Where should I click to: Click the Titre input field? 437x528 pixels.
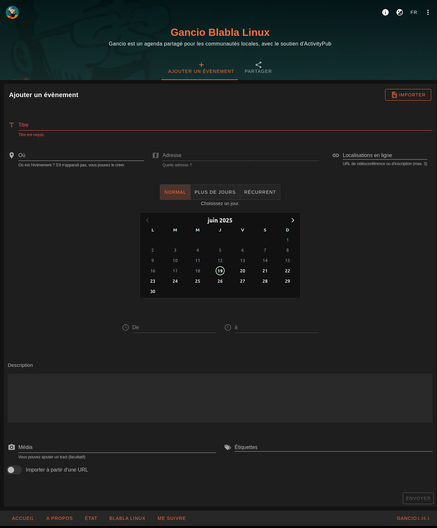click(225, 125)
